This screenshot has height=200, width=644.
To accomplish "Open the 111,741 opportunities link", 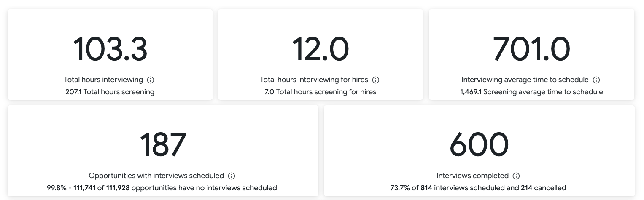I will click(84, 188).
